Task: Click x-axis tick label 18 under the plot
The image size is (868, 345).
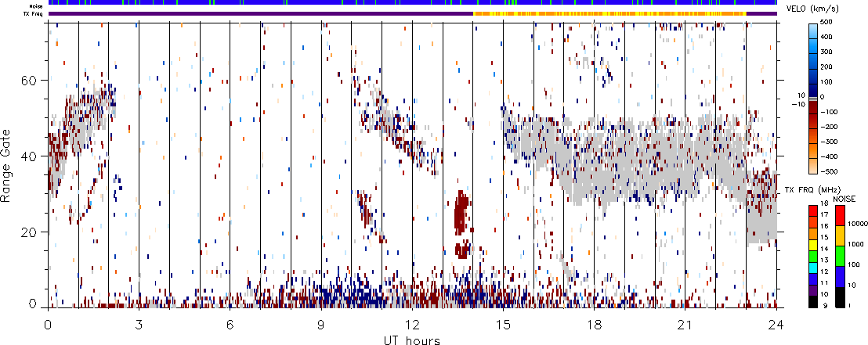Action: [594, 324]
